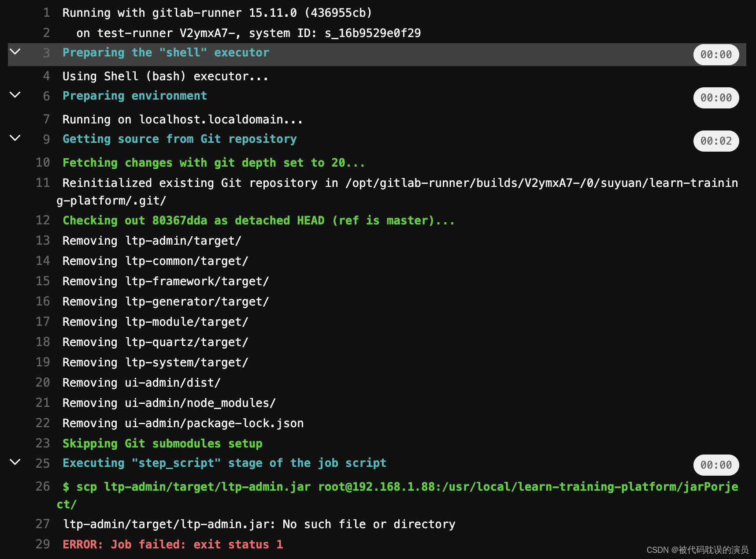This screenshot has height=559, width=756.
Task: Open line number 18 link
Action: 43,342
